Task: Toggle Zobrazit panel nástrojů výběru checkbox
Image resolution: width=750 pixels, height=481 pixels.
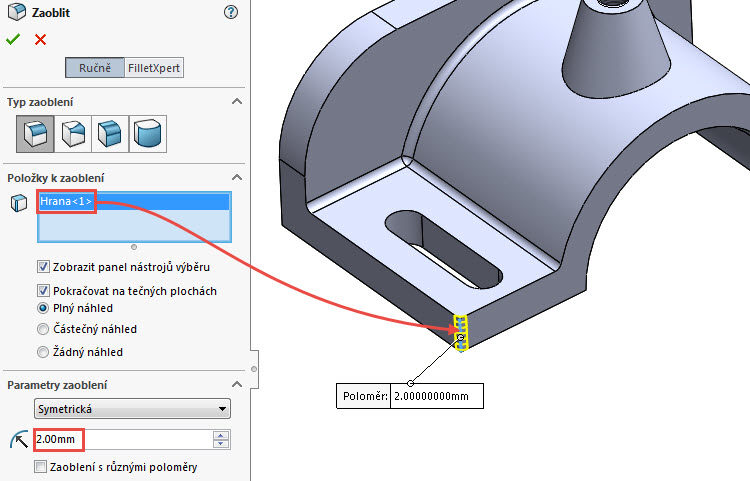Action: click(43, 267)
